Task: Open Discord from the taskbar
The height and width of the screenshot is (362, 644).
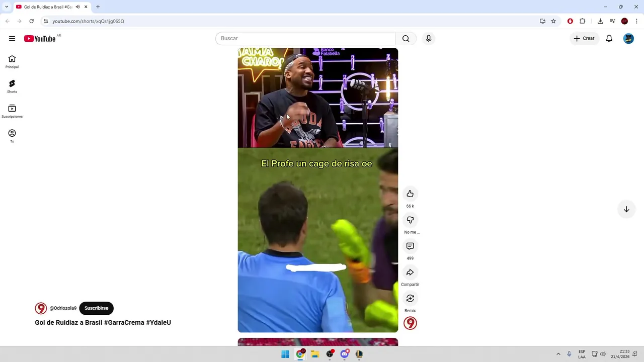Action: coord(345,354)
